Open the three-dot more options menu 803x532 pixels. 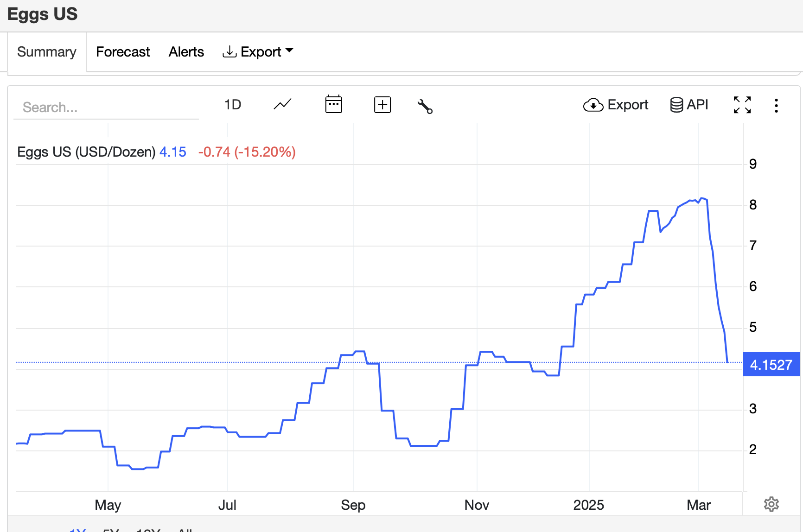(x=776, y=106)
